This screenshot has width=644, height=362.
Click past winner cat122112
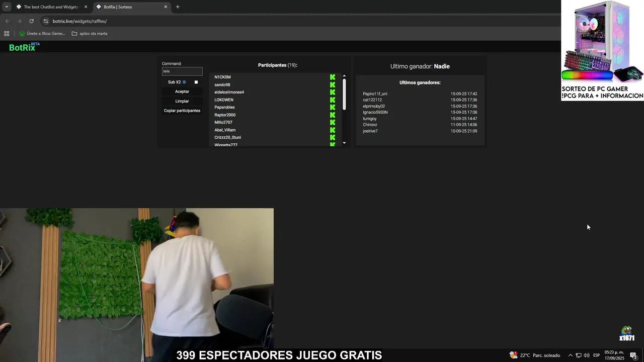[x=372, y=100]
